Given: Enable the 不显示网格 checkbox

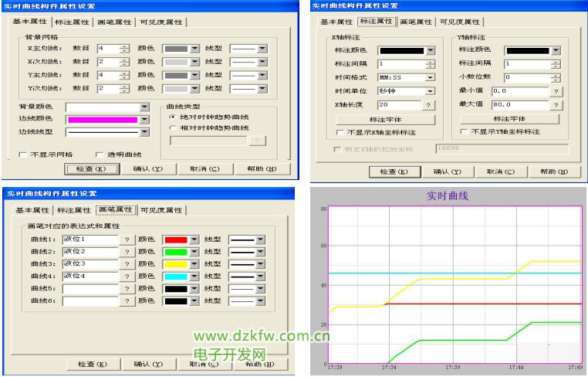Looking at the screenshot, I should [x=23, y=155].
